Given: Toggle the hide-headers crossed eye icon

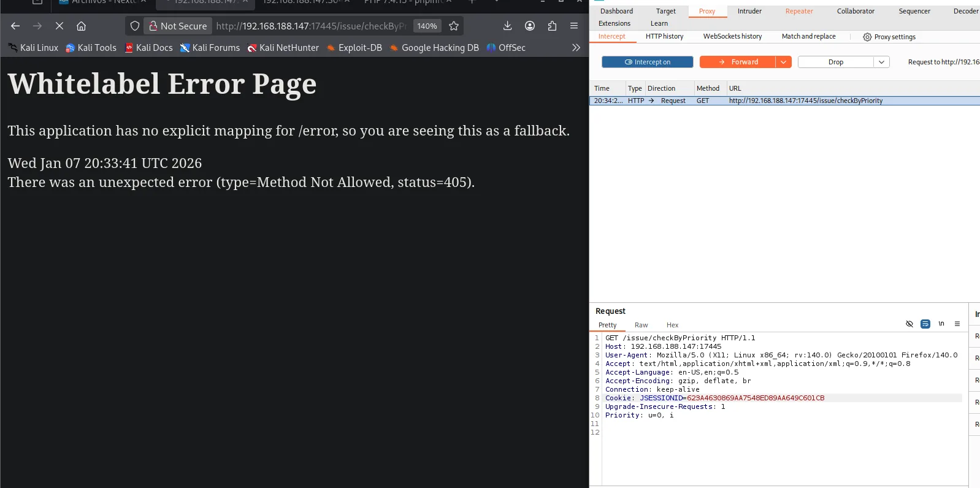Looking at the screenshot, I should pyautogui.click(x=909, y=324).
